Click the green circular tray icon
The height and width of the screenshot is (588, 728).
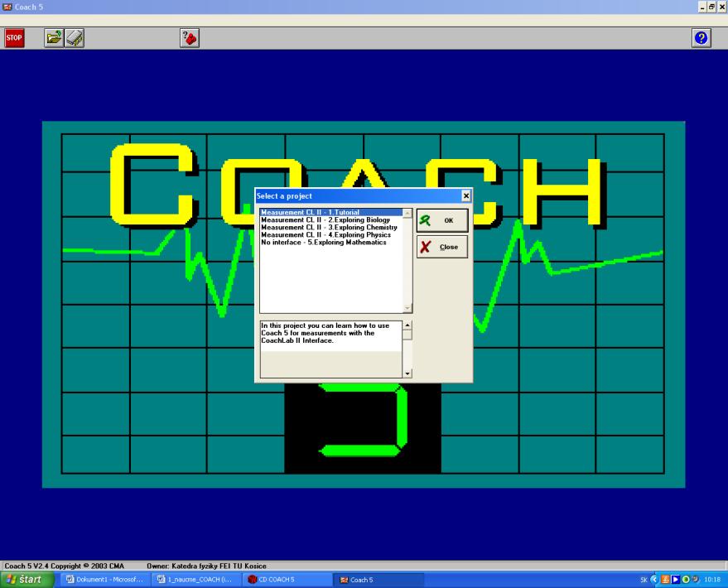(685, 580)
